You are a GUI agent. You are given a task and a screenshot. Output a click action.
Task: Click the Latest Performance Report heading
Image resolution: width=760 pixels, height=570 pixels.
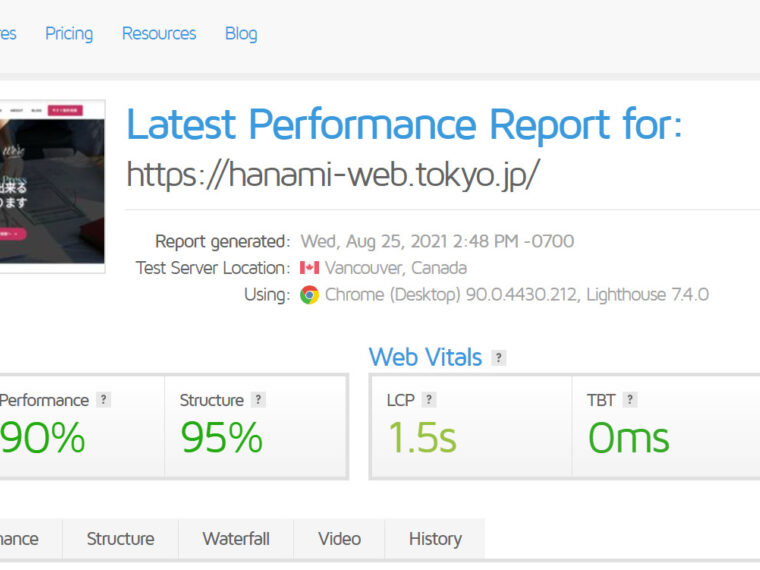(x=404, y=125)
